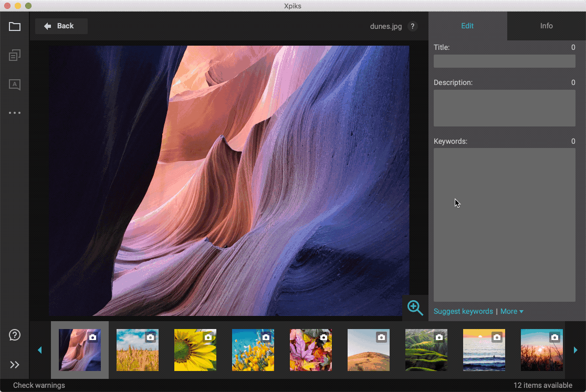Screen dimensions: 586x392
Task: Click the three-dots more options sidebar icon
Action: (x=15, y=113)
